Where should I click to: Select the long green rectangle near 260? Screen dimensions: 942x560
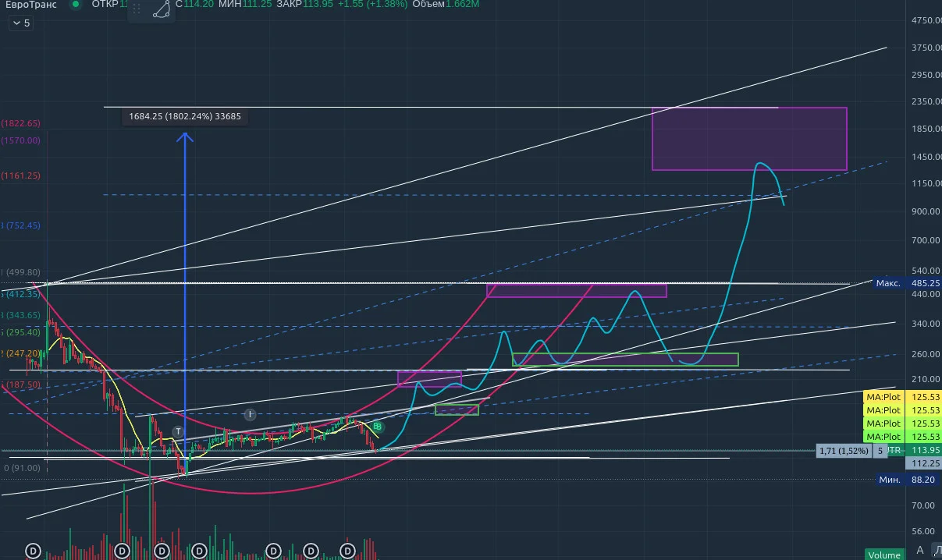[x=625, y=360]
